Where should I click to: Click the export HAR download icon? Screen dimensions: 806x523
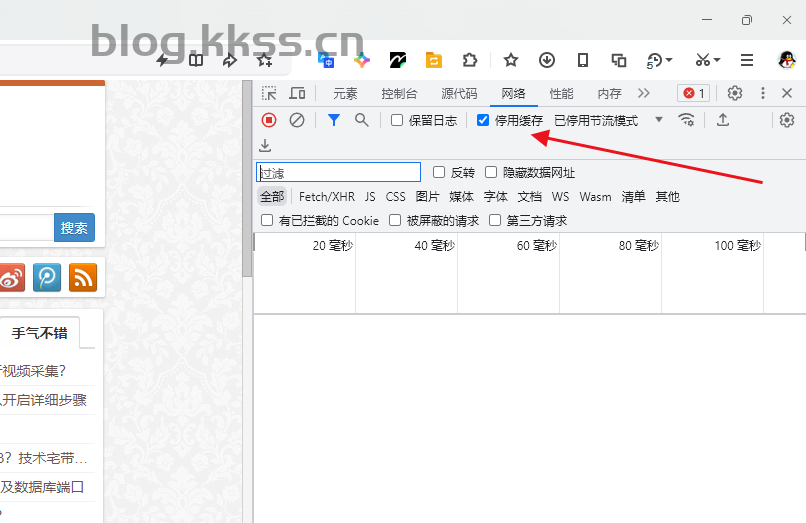click(265, 146)
